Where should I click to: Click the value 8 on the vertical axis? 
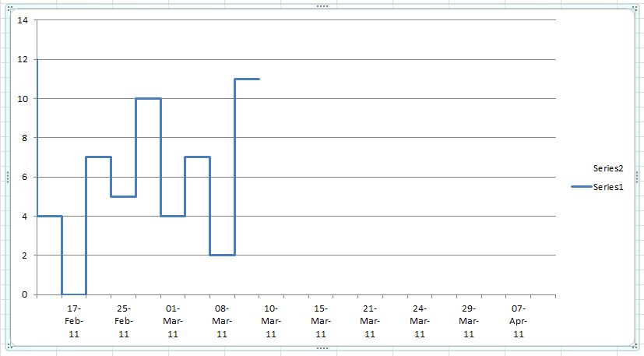click(x=25, y=138)
